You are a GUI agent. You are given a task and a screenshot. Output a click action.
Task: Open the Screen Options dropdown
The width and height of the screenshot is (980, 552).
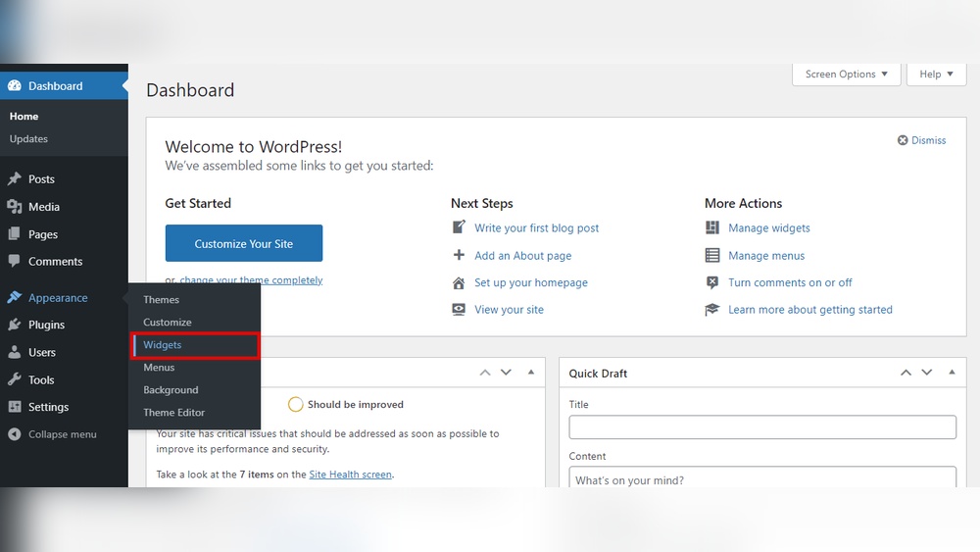point(847,74)
